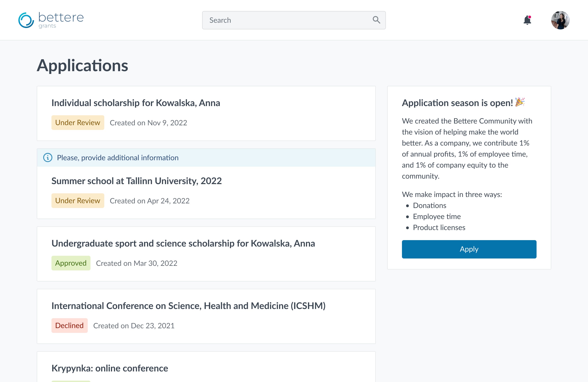588x382 pixels.
Task: Open the Summer school at Tallinn University application
Action: [136, 181]
